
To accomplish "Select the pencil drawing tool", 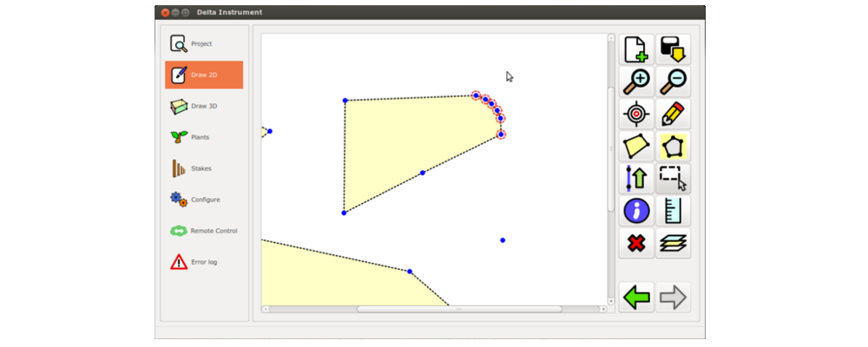I will pos(673,114).
